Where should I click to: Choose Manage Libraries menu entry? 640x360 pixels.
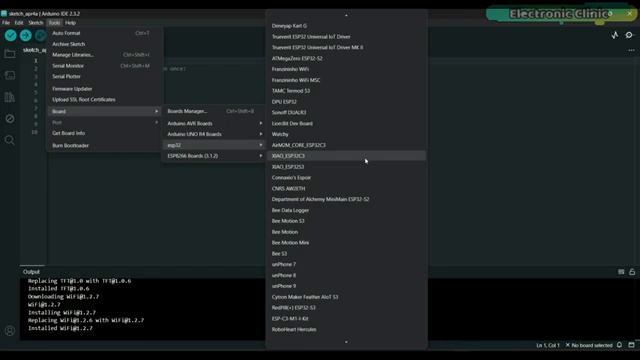point(104,55)
